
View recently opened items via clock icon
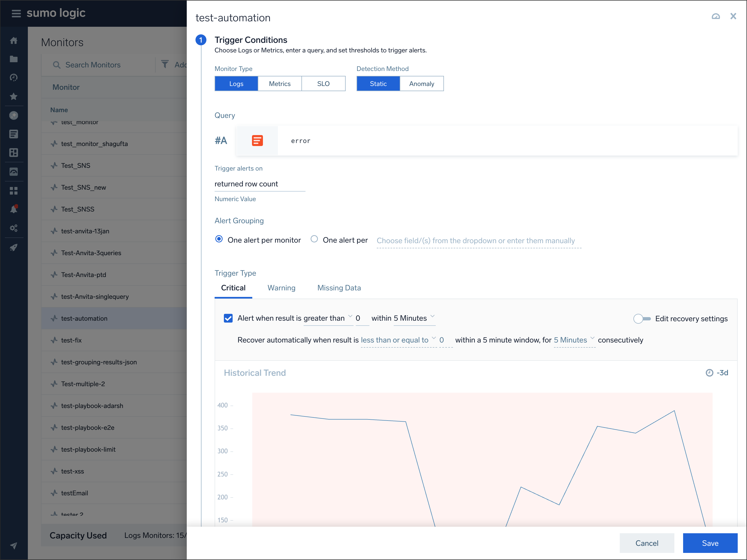(14, 77)
